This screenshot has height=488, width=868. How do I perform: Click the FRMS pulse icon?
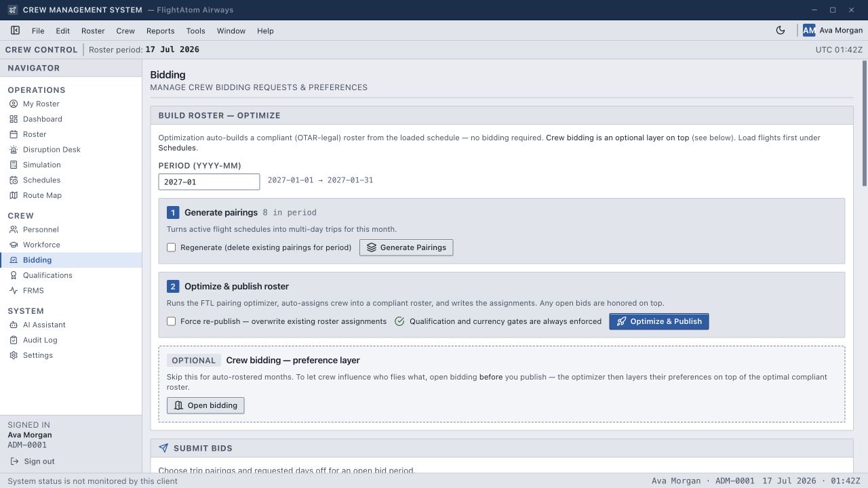[14, 291]
